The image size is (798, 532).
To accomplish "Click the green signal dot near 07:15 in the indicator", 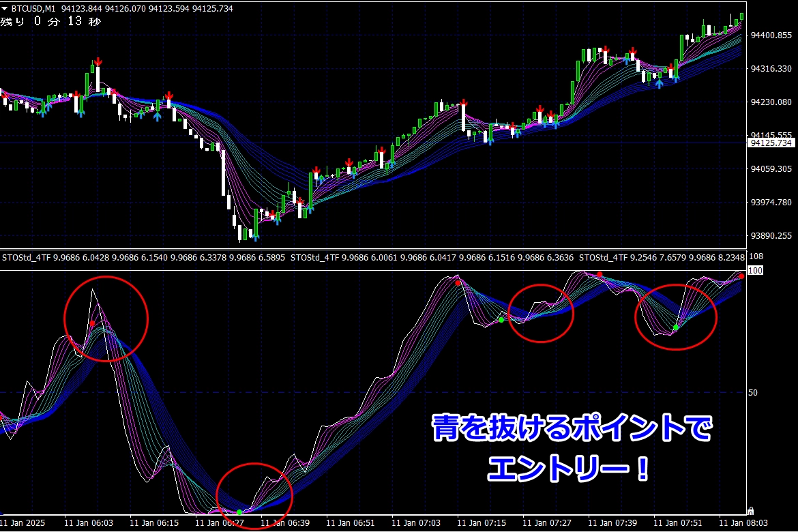I will click(501, 320).
